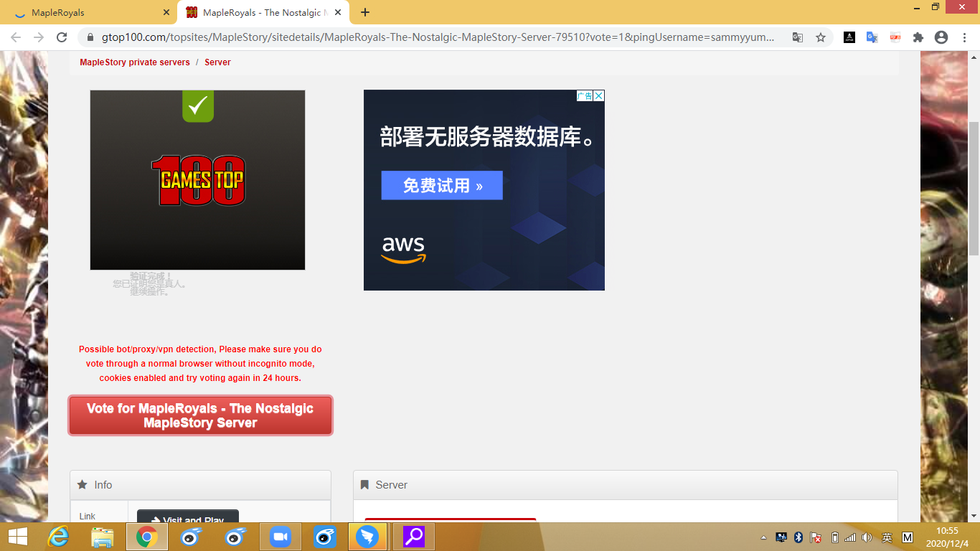
Task: Open the Zoom app from taskbar
Action: click(x=279, y=537)
